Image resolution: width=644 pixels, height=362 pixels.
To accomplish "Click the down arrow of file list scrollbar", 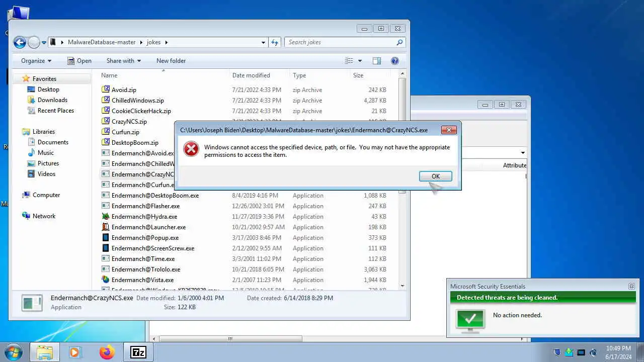I will (402, 286).
